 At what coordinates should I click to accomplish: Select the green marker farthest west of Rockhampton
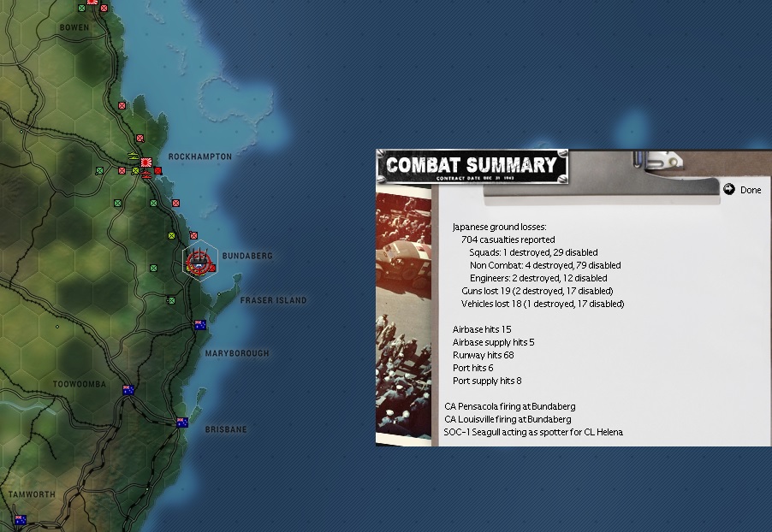[x=99, y=171]
